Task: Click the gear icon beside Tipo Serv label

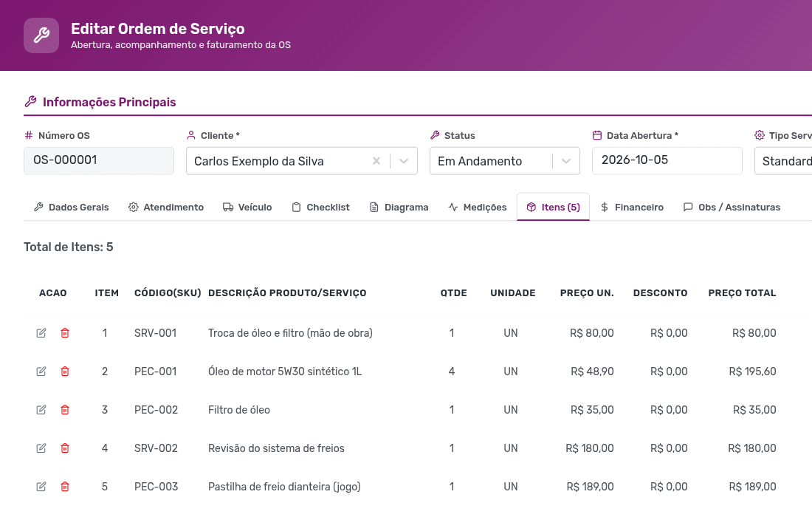Action: [x=759, y=135]
